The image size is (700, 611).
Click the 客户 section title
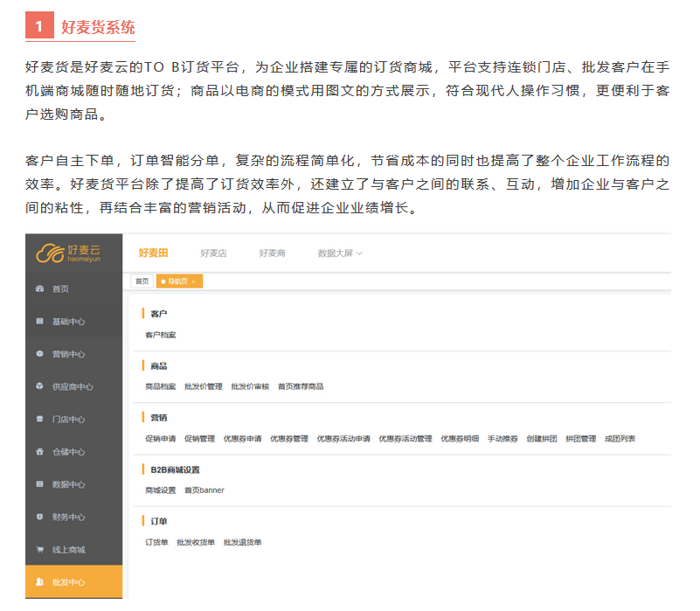(x=158, y=314)
